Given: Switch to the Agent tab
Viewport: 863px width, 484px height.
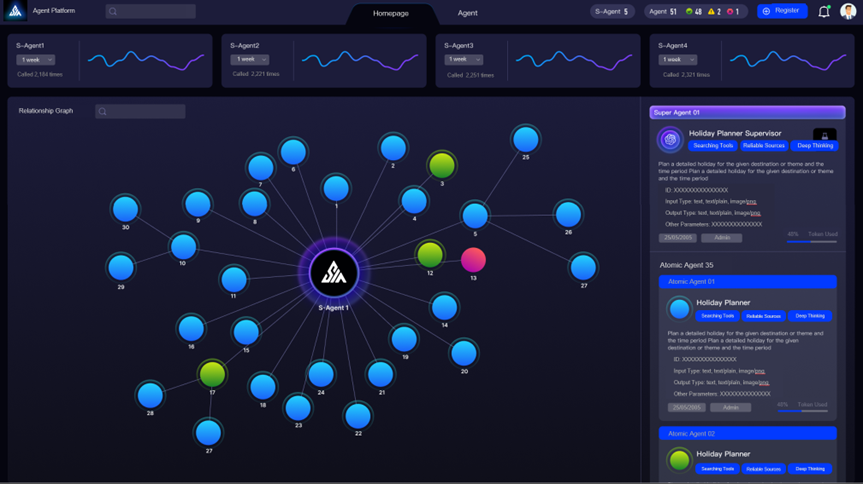Looking at the screenshot, I should click(467, 13).
